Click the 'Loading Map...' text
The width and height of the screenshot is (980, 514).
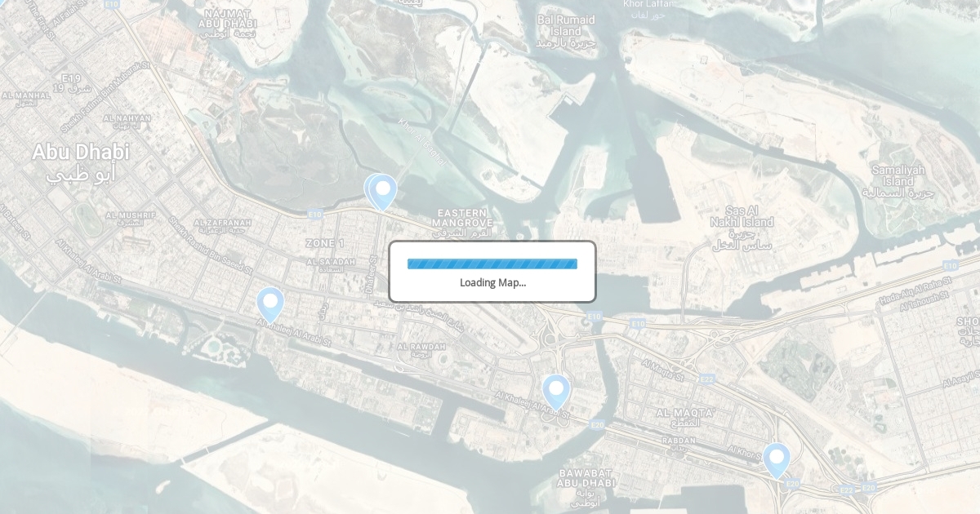point(492,282)
